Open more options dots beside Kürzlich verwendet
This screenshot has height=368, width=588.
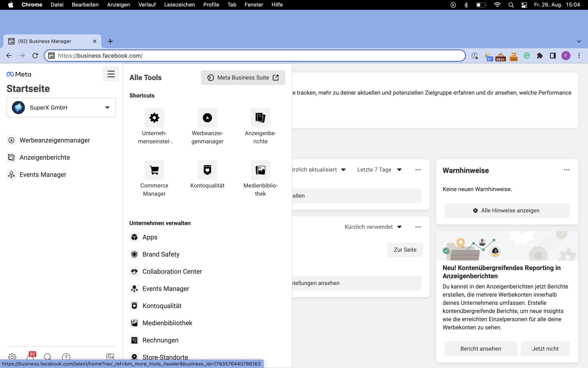point(418,227)
